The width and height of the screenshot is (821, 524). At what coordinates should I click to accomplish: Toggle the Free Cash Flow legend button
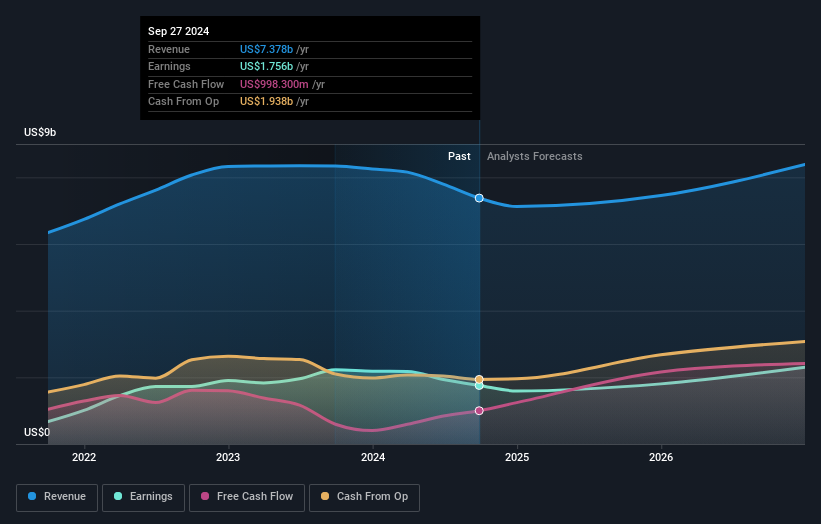247,497
